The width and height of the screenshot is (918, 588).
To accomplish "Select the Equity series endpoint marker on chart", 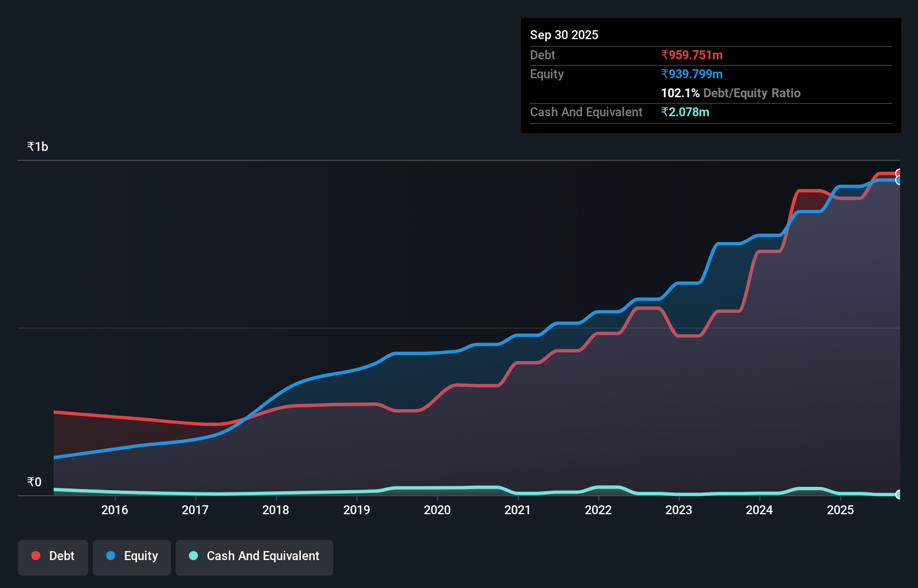I will coord(899,181).
